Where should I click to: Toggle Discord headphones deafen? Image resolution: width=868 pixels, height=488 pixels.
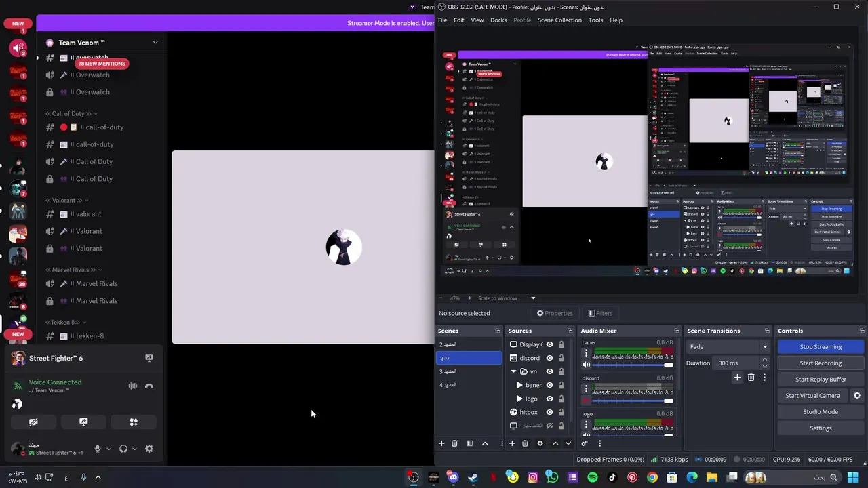[x=123, y=449]
